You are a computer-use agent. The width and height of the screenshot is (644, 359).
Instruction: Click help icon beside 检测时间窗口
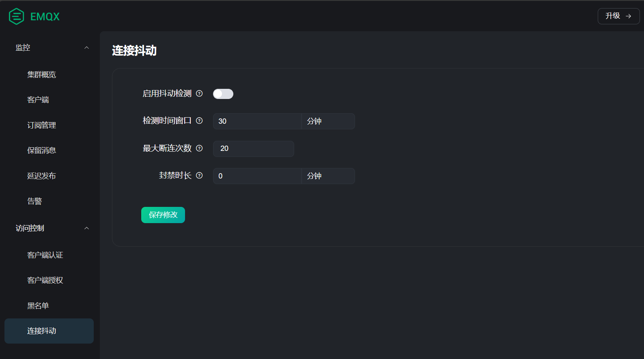click(x=199, y=121)
